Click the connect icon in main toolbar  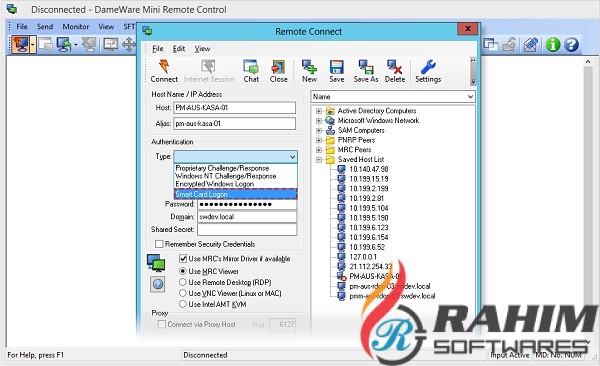click(x=20, y=44)
